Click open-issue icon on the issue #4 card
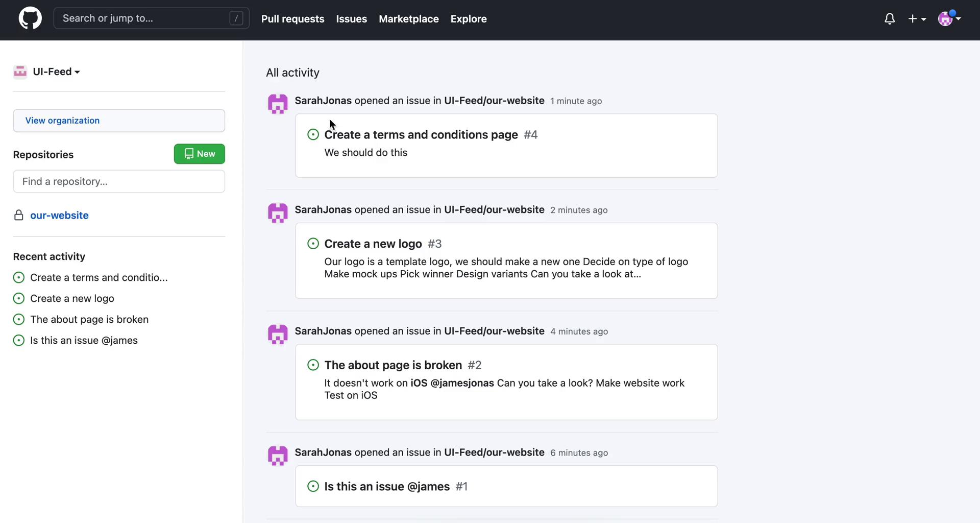This screenshot has width=980, height=523. [313, 134]
